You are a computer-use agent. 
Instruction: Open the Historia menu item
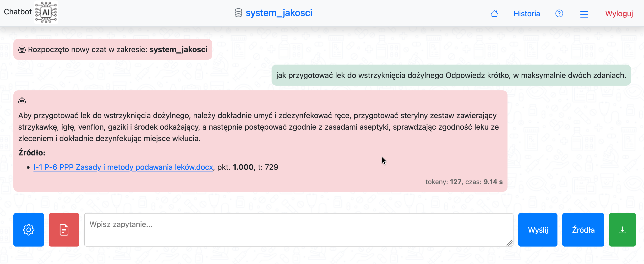point(526,13)
